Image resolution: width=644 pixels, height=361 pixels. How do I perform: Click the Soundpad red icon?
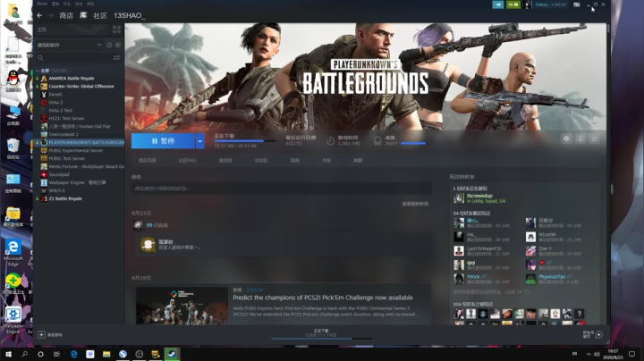click(44, 174)
